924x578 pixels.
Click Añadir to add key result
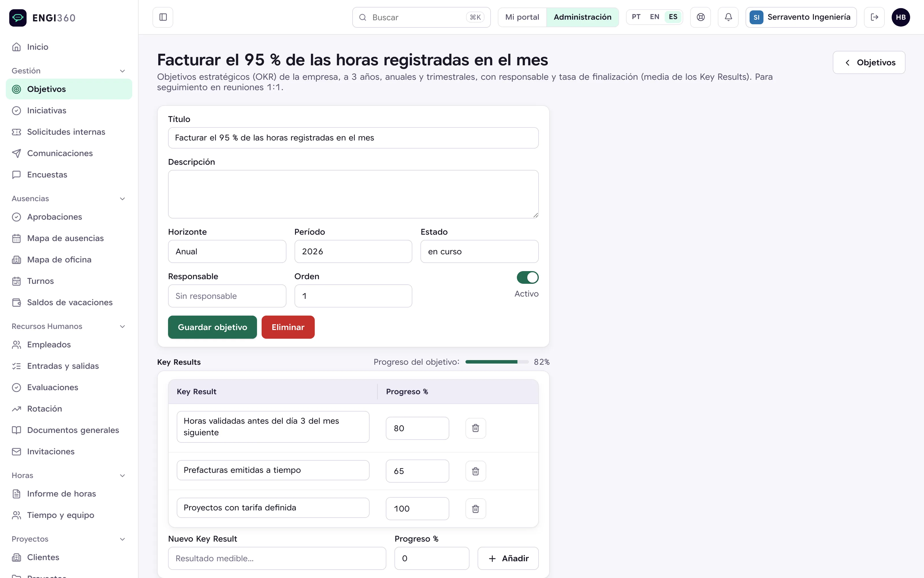tap(508, 558)
